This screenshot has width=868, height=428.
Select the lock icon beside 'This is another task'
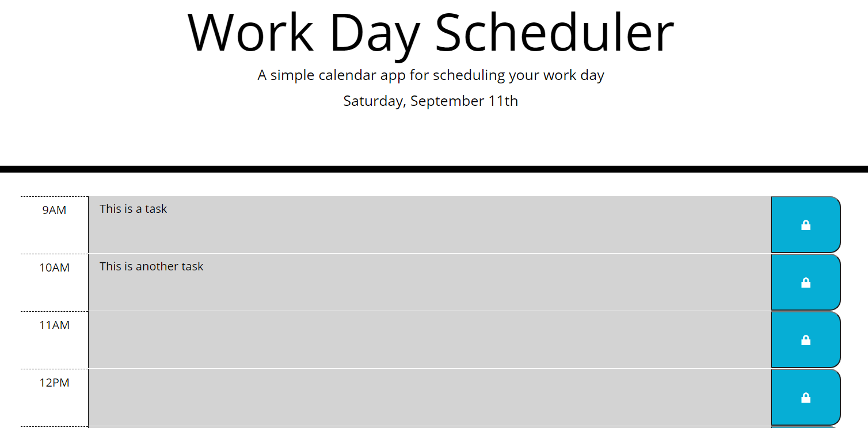coord(805,282)
